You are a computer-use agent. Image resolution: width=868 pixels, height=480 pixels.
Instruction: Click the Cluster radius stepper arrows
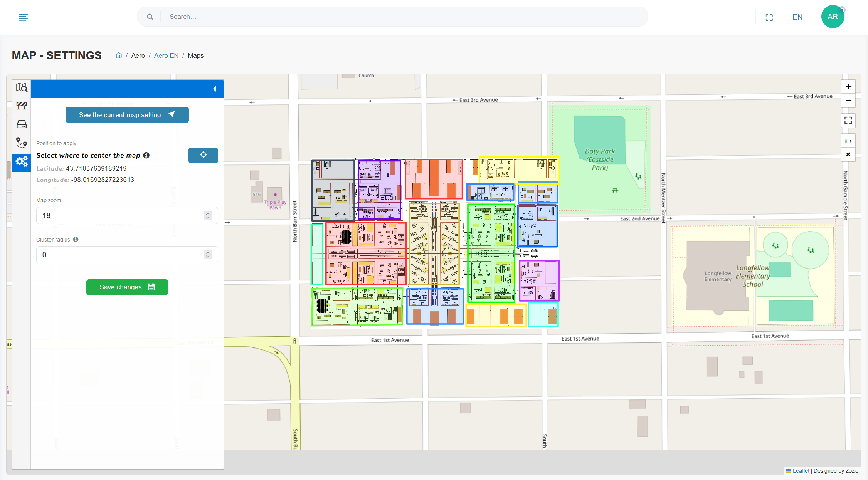208,255
